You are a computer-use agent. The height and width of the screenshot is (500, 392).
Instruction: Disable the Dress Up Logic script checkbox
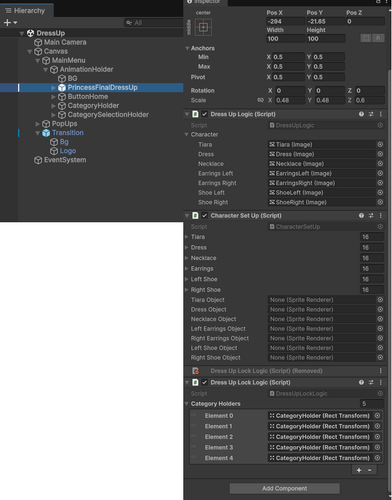click(205, 114)
